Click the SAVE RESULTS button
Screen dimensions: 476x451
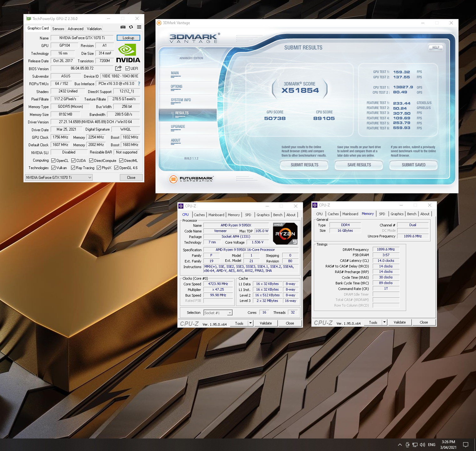click(x=359, y=165)
